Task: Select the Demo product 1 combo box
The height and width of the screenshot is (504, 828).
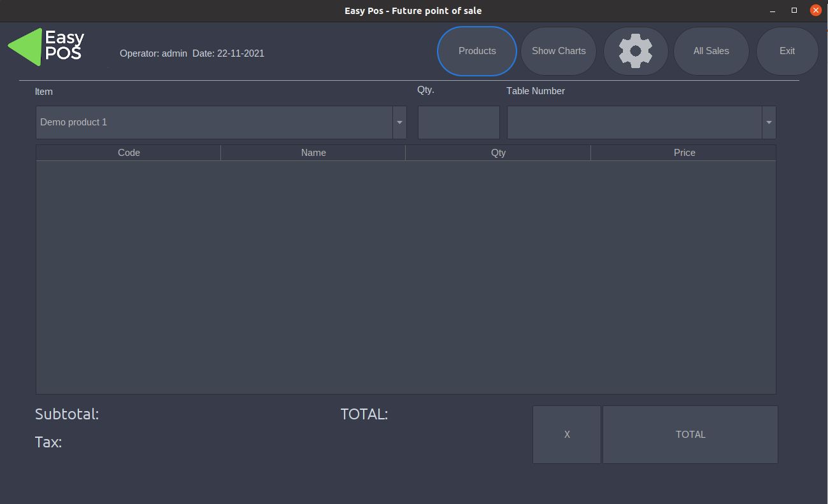Action: [221, 122]
